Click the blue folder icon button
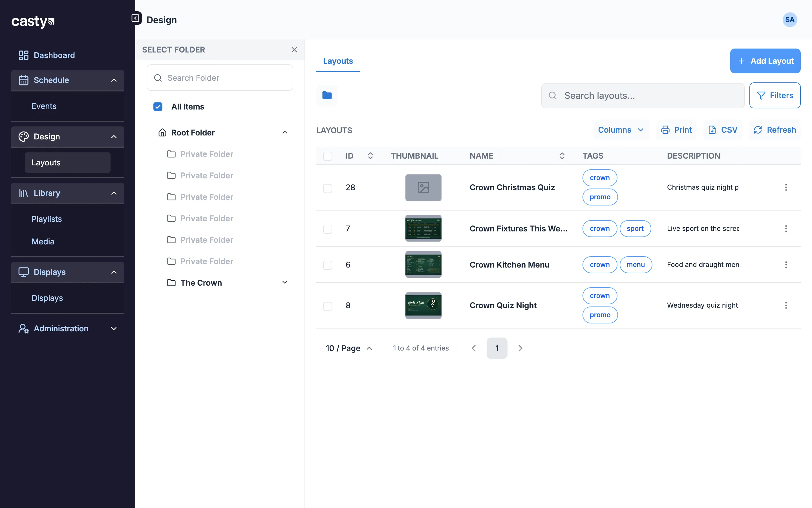The width and height of the screenshot is (812, 508). coord(327,95)
